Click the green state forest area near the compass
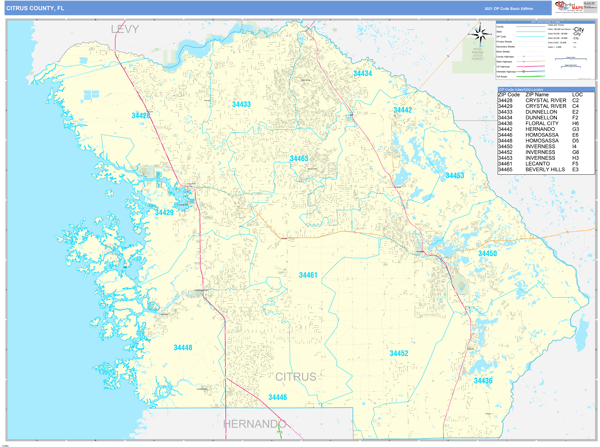 [473, 56]
